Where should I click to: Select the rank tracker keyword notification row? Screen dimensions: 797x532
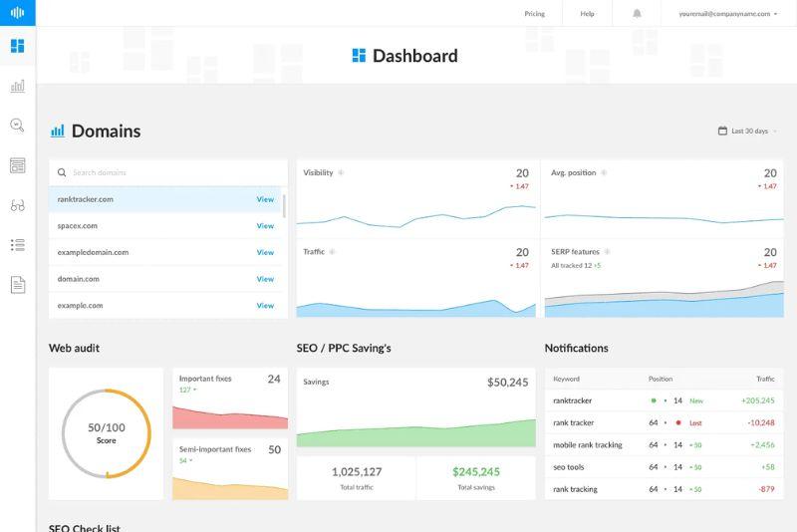(x=664, y=422)
